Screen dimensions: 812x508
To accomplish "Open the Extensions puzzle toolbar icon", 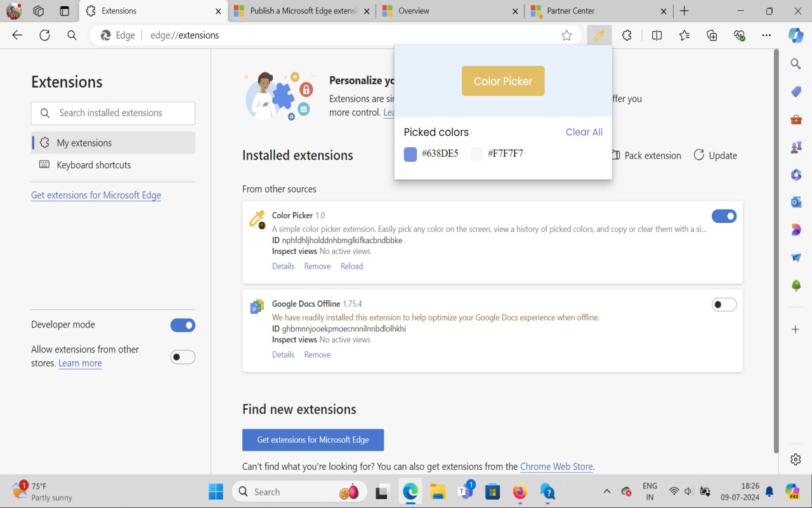I will pos(627,36).
